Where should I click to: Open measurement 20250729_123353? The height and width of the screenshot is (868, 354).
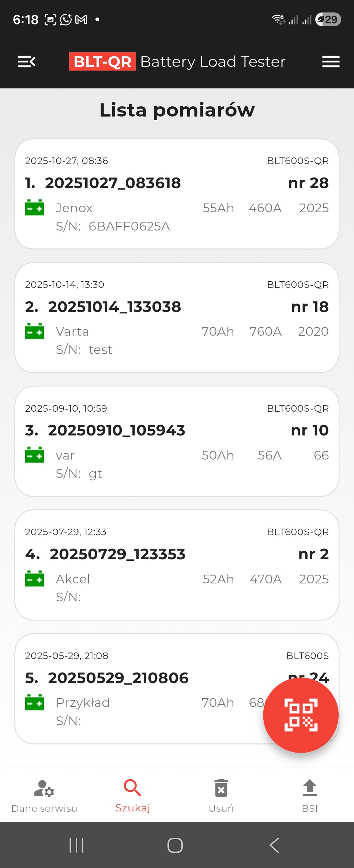117,554
